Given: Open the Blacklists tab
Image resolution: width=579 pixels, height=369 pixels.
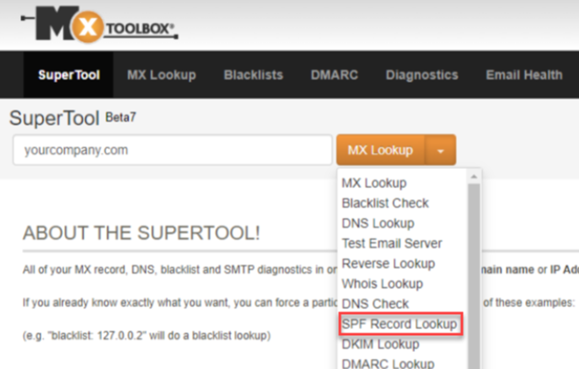Looking at the screenshot, I should click(x=253, y=75).
